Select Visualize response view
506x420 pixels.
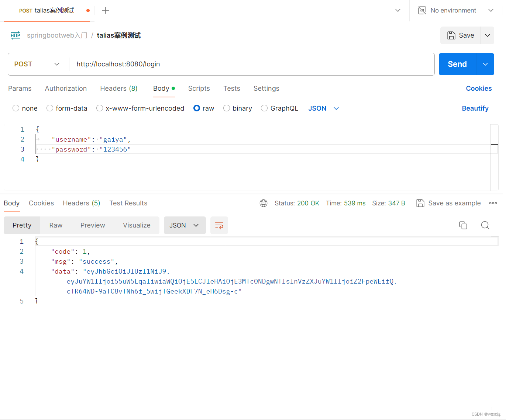(137, 225)
